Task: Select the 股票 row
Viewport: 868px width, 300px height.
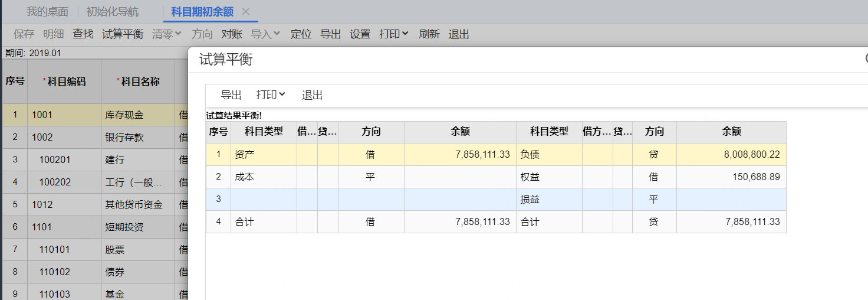Action: coord(138,250)
